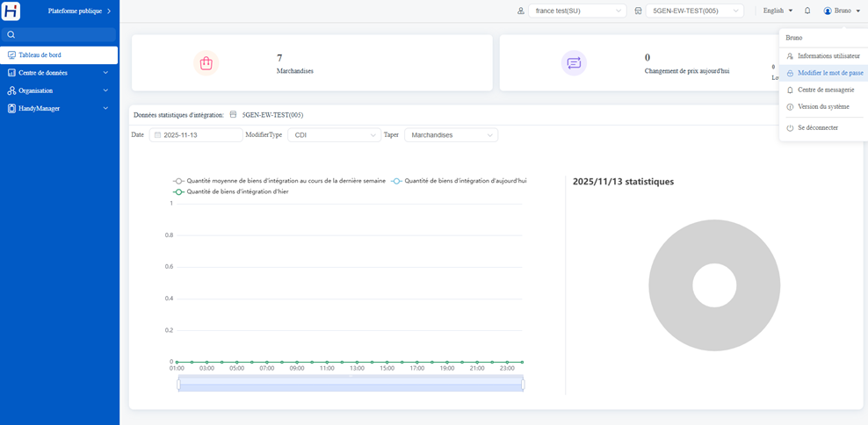Expand the HandyManager menu chevron

click(105, 108)
